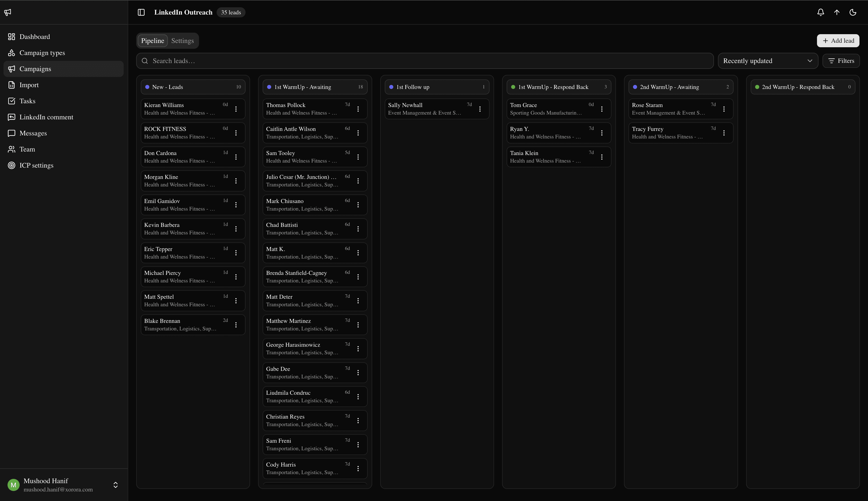
Task: Click the 35 leads badge
Action: point(231,12)
